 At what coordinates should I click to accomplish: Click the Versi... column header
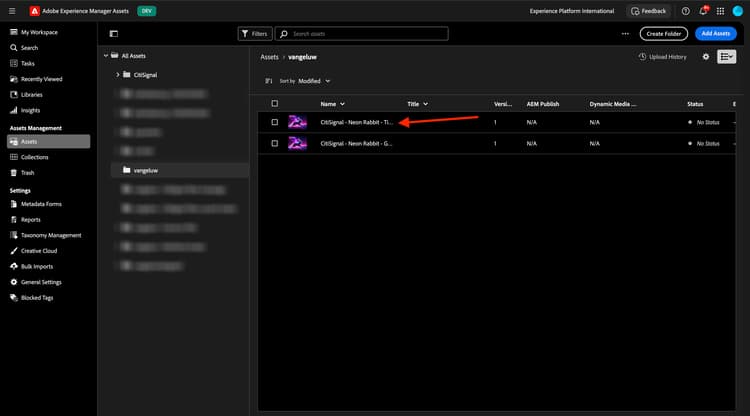pos(503,104)
